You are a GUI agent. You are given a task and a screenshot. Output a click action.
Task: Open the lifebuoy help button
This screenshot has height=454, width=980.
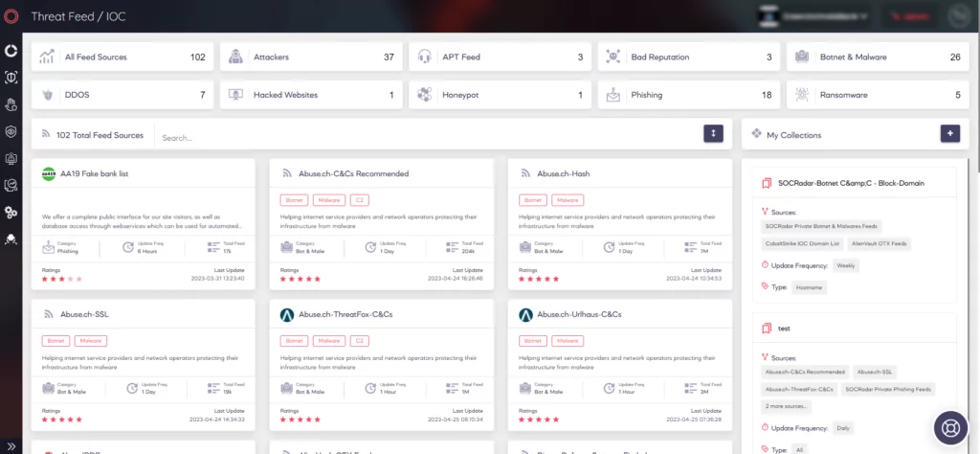950,428
